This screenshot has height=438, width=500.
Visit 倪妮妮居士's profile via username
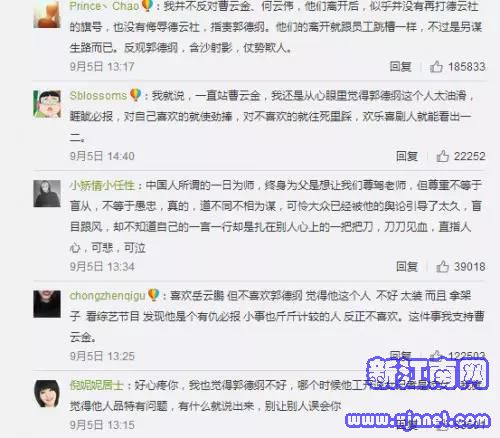pyautogui.click(x=97, y=385)
